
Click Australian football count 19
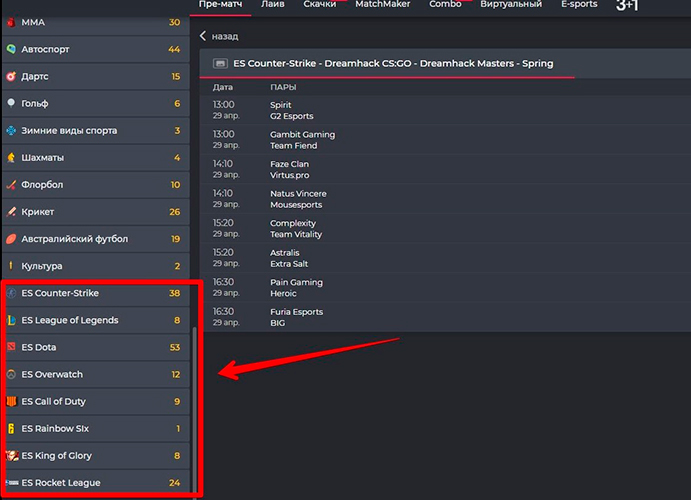coord(175,239)
